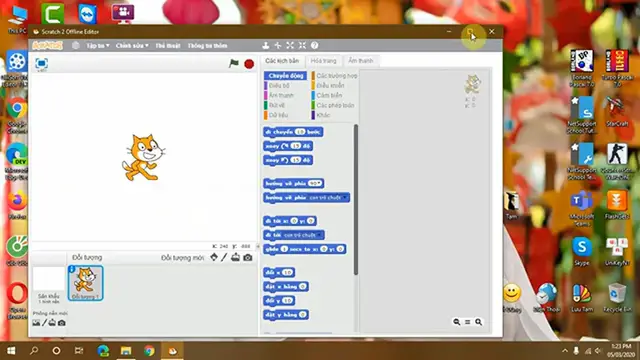Open the Skype desktop shortcut

tap(582, 251)
